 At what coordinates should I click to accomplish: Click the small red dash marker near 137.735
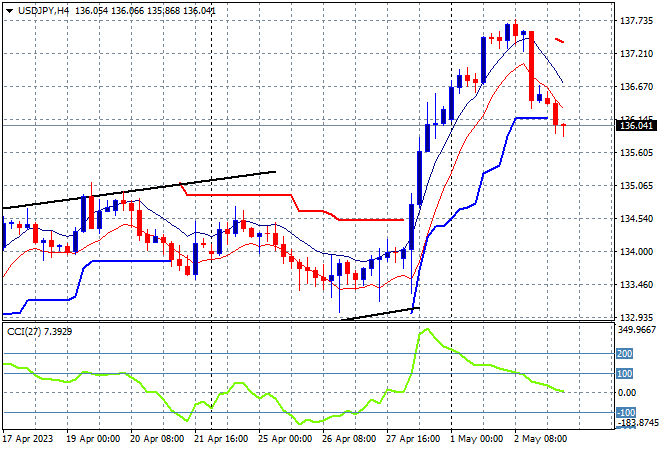point(560,40)
